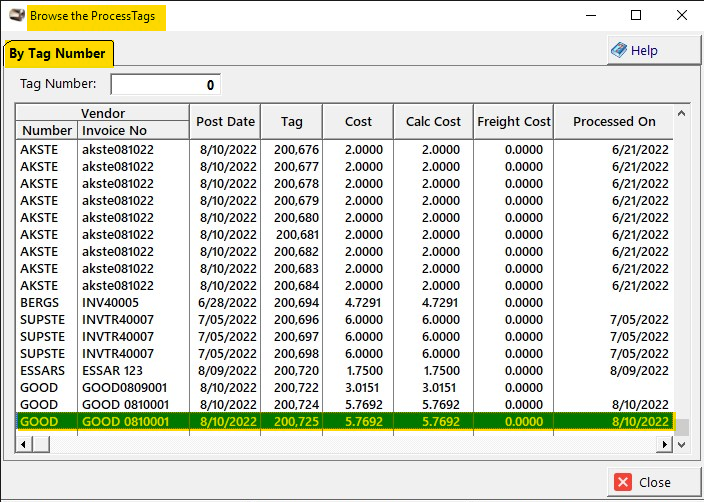Select the row with tag 200,678
This screenshot has width=704, height=502.
[x=345, y=184]
